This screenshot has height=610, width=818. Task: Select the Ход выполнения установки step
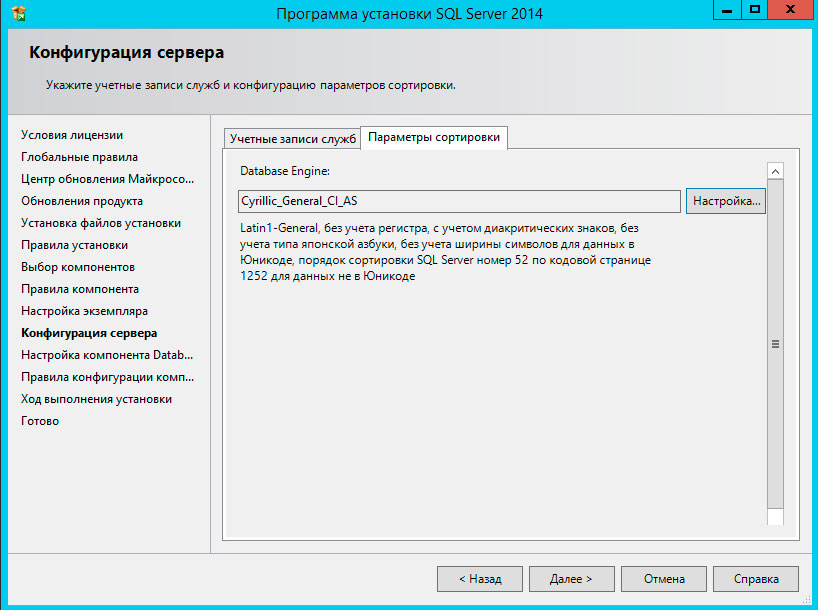click(x=97, y=399)
